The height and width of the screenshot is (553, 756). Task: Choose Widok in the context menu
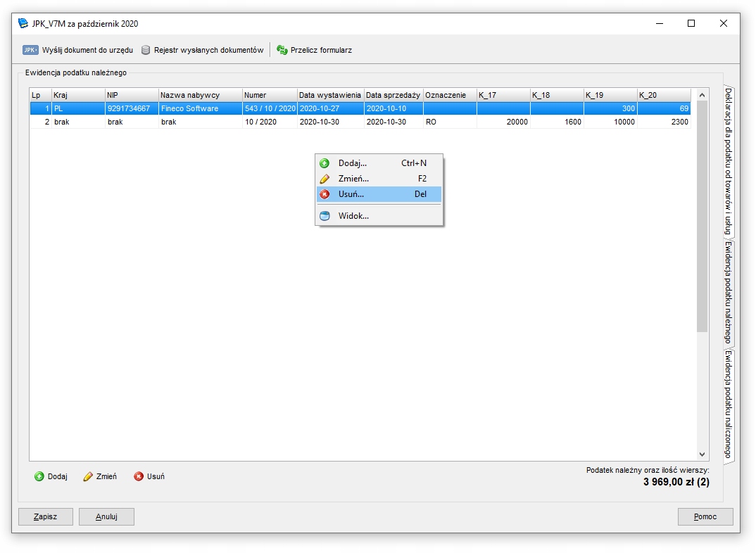click(x=353, y=216)
